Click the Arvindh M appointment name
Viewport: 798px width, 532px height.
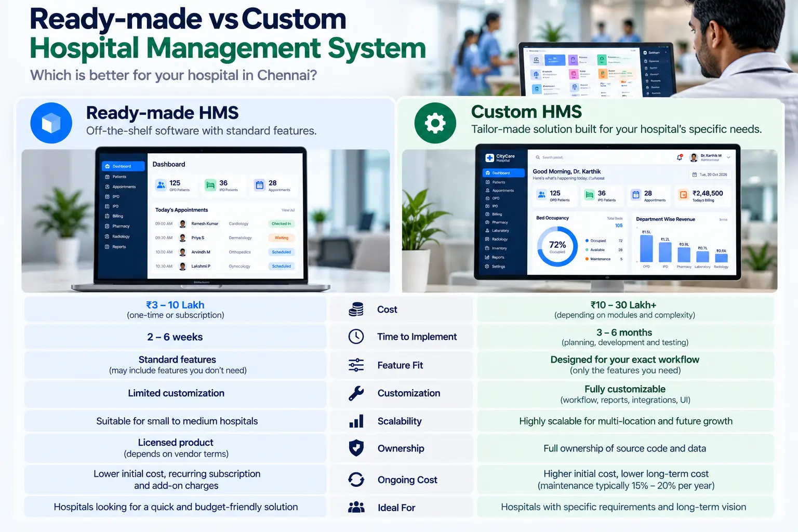(201, 252)
